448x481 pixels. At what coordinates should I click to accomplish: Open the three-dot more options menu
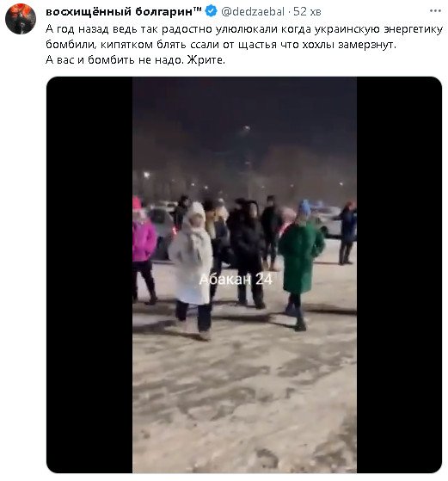coord(435,11)
